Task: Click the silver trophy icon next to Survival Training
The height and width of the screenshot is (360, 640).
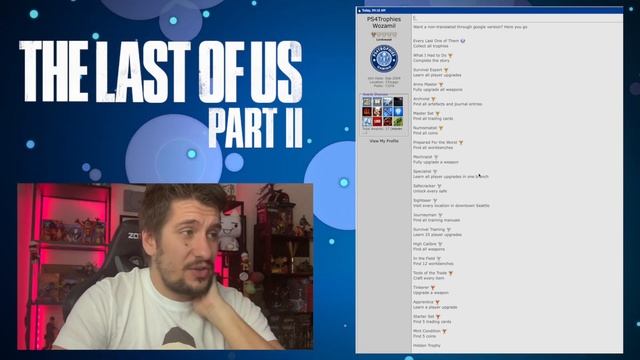Action: click(x=449, y=229)
